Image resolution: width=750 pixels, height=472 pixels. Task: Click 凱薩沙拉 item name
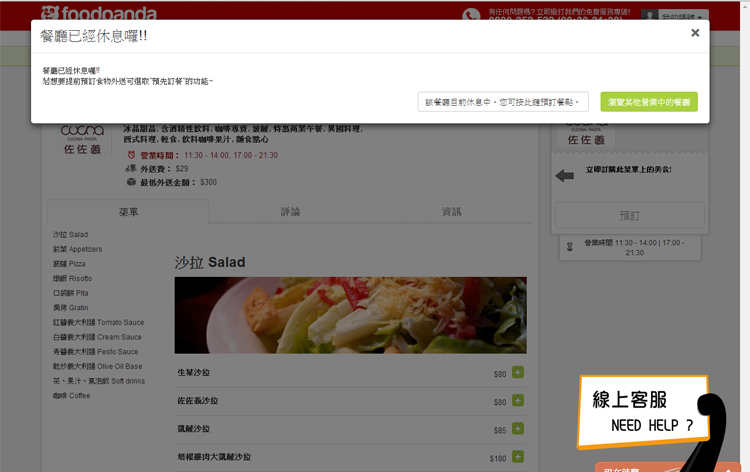pos(193,429)
